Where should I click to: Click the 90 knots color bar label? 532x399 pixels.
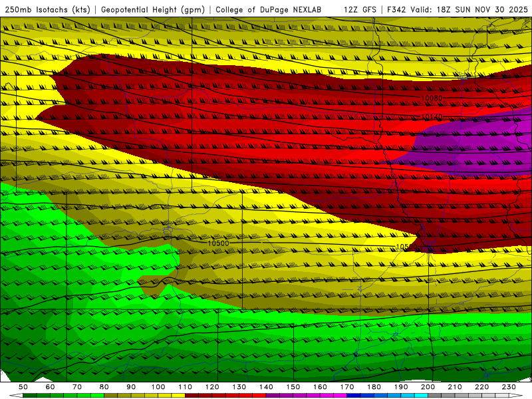pos(131,387)
